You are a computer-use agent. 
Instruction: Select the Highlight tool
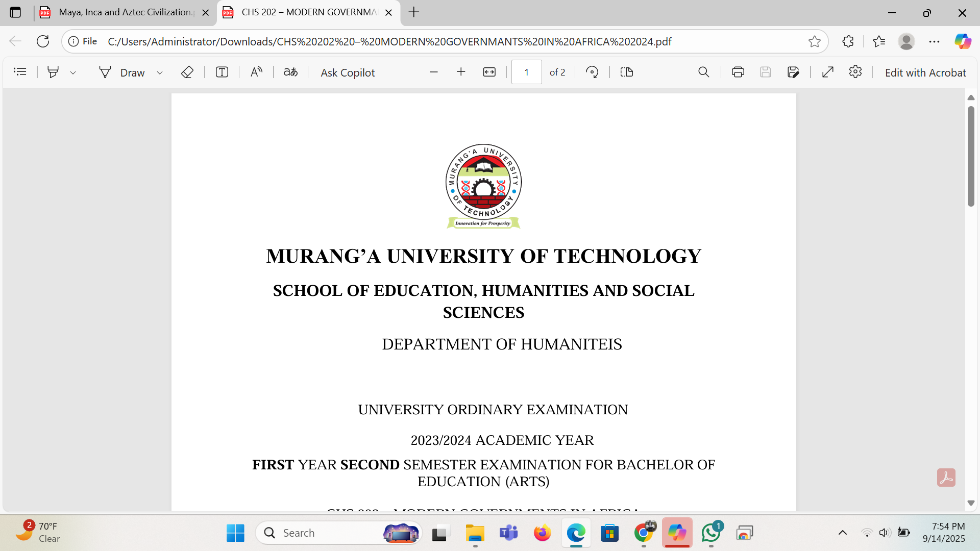(53, 72)
